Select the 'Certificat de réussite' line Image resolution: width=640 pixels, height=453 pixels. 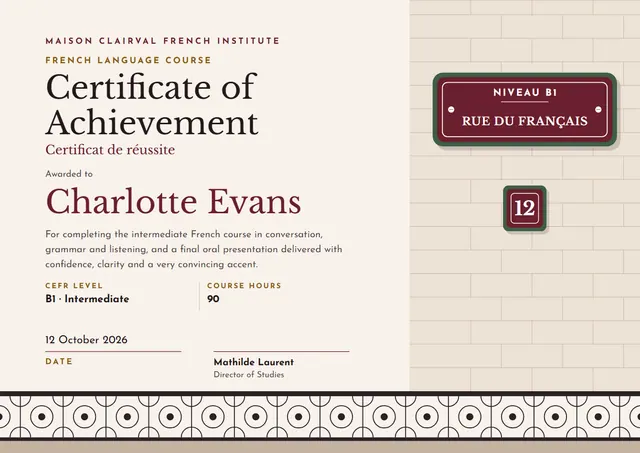click(x=110, y=150)
